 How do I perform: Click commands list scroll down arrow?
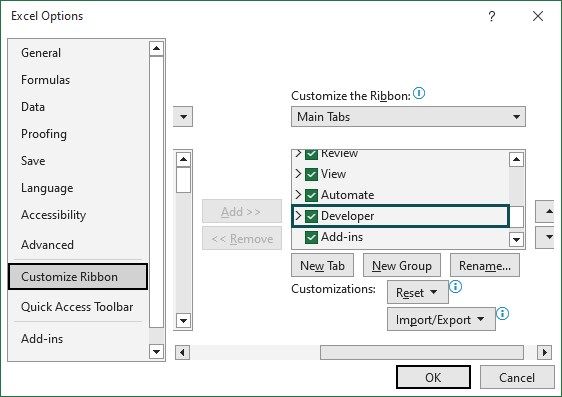(x=183, y=320)
